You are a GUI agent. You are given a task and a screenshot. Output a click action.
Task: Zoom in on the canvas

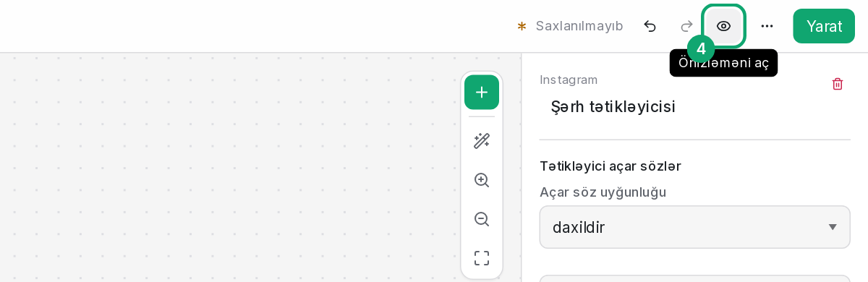click(482, 180)
